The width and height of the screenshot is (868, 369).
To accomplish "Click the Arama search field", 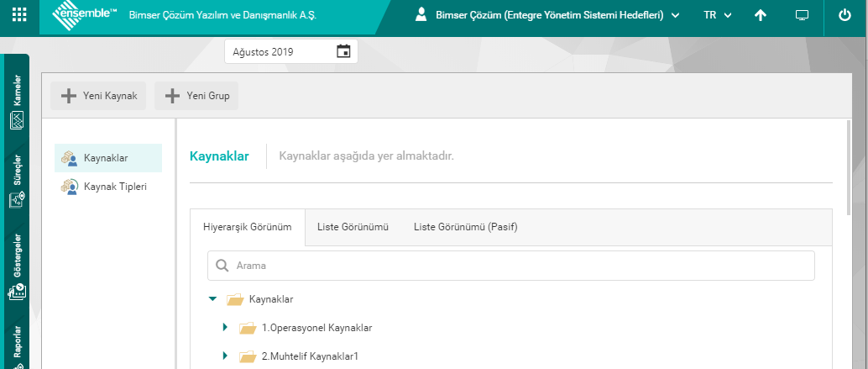I will click(510, 266).
